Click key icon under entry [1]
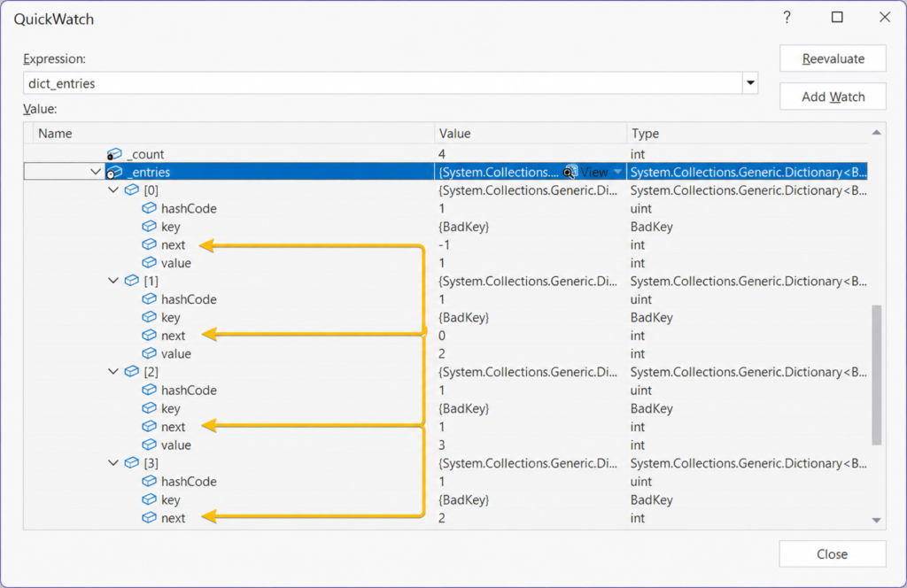Image resolution: width=907 pixels, height=588 pixels. (149, 317)
